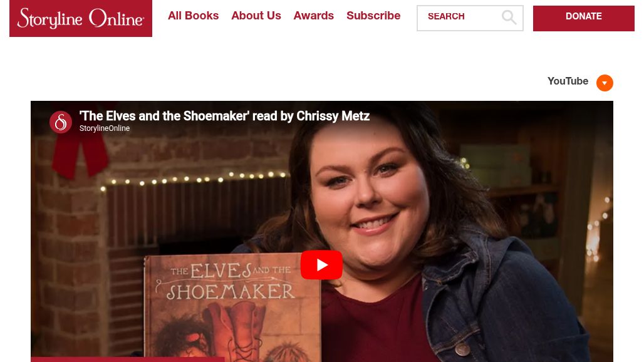Click the red banner bar at the video bottom

click(x=127, y=359)
